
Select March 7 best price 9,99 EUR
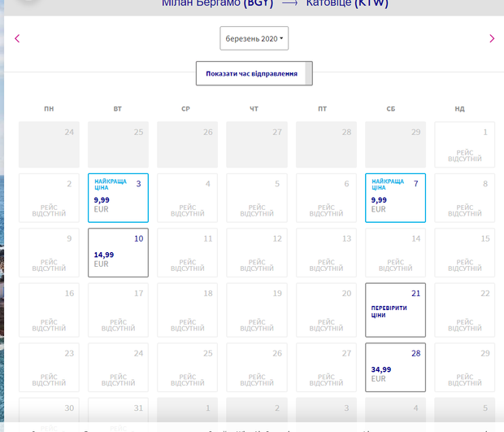tap(395, 198)
